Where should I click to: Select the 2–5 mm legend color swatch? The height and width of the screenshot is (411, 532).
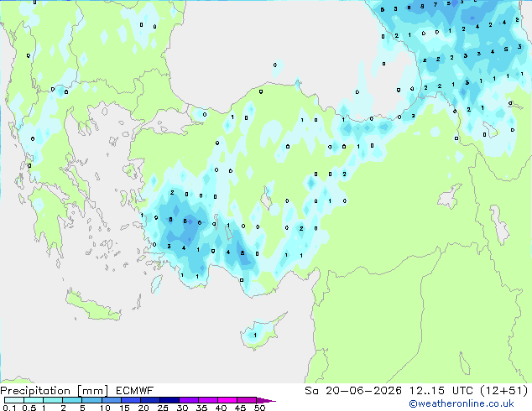pos(72,400)
